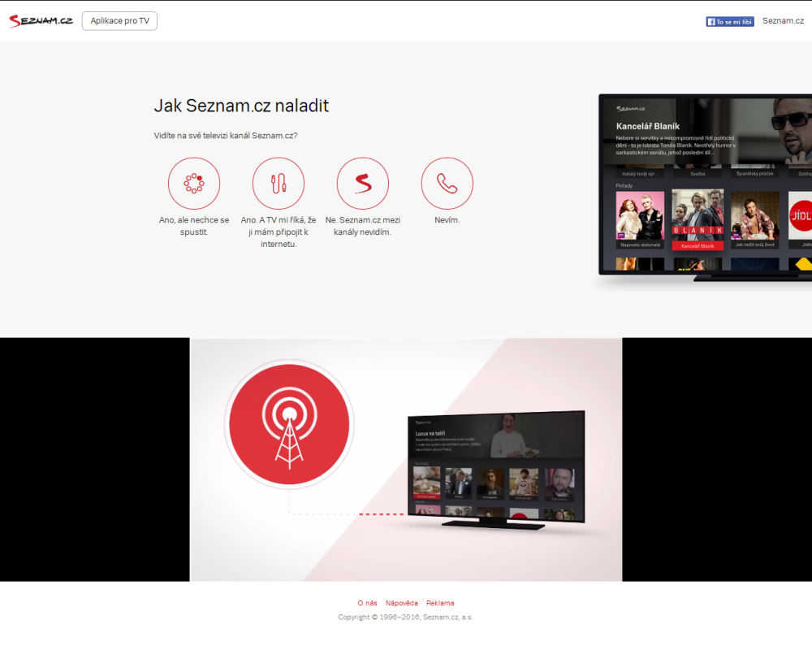Select the Seznam 'S' icon for missing channels
Screen dimensions: 812x650
pos(362,183)
